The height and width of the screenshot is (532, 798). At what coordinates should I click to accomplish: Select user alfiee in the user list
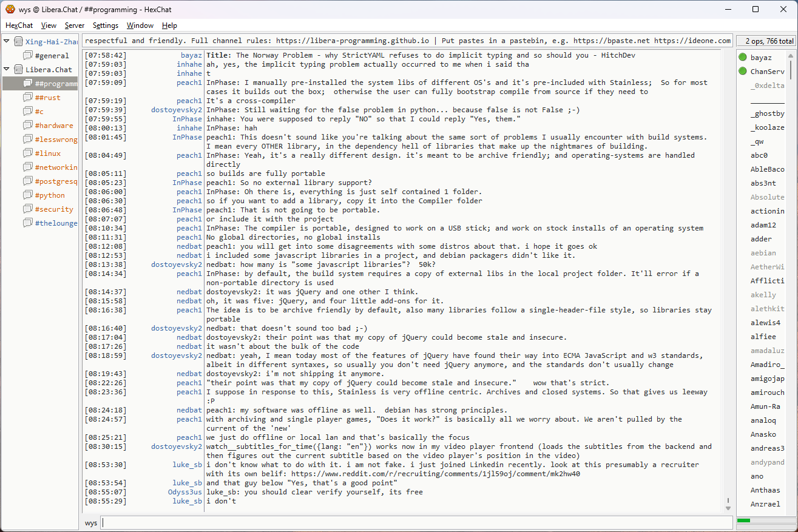pyautogui.click(x=763, y=337)
